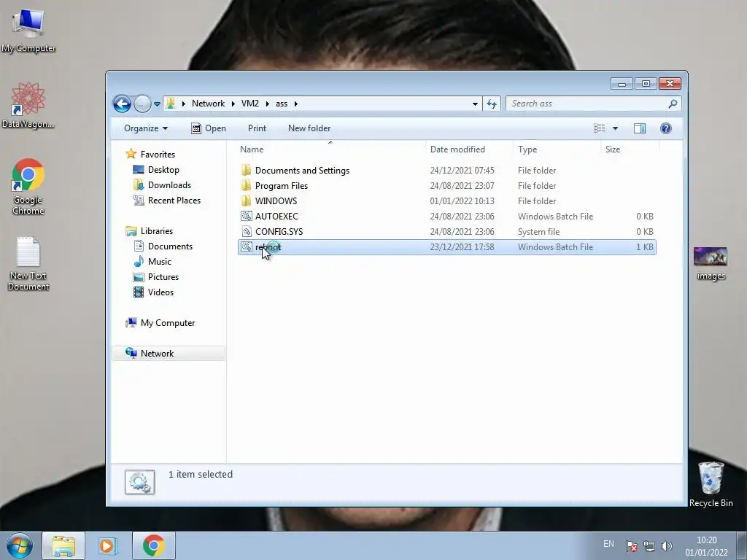
Task: Click the network tray icon
Action: pos(649,546)
